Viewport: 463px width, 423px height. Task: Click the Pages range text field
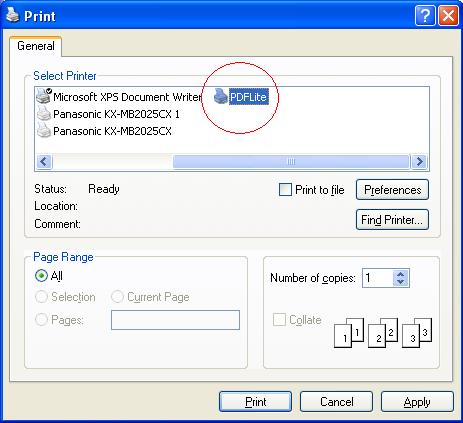175,320
